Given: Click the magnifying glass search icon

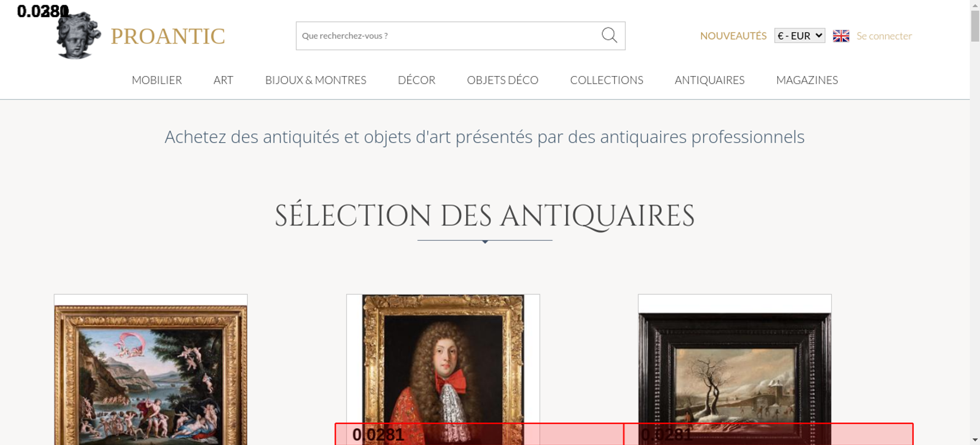Looking at the screenshot, I should coord(609,35).
